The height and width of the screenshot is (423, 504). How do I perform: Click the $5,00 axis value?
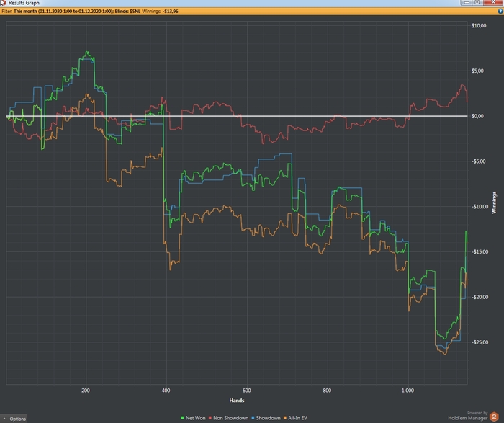coord(477,71)
